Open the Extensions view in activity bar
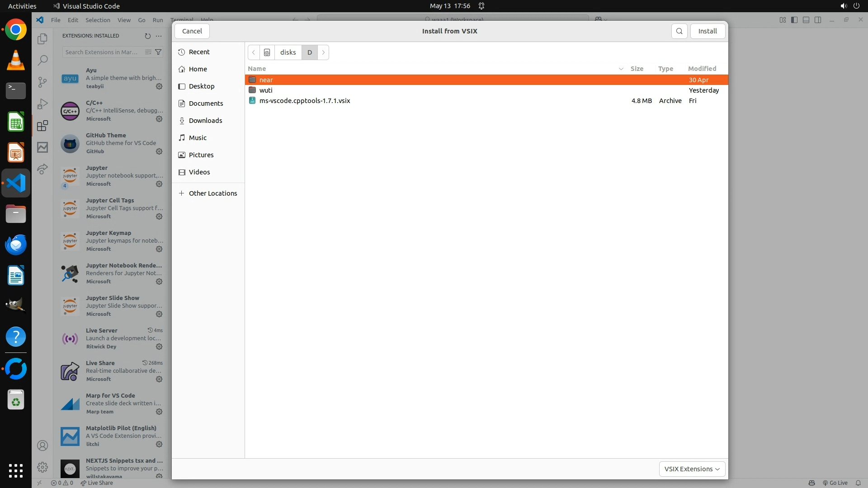This screenshot has width=868, height=488. (42, 126)
